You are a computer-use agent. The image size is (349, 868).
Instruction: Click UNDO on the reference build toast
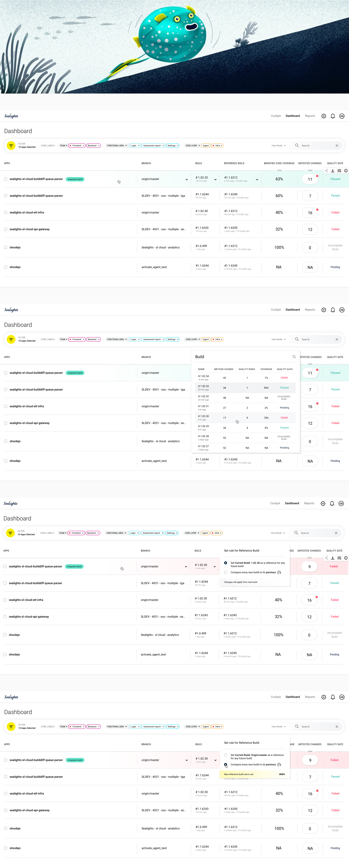282,774
